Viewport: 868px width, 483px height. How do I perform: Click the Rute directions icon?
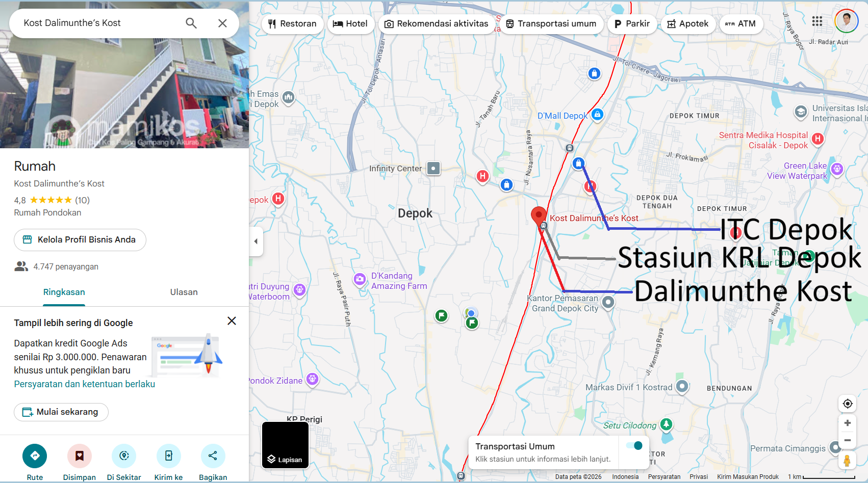[35, 455]
